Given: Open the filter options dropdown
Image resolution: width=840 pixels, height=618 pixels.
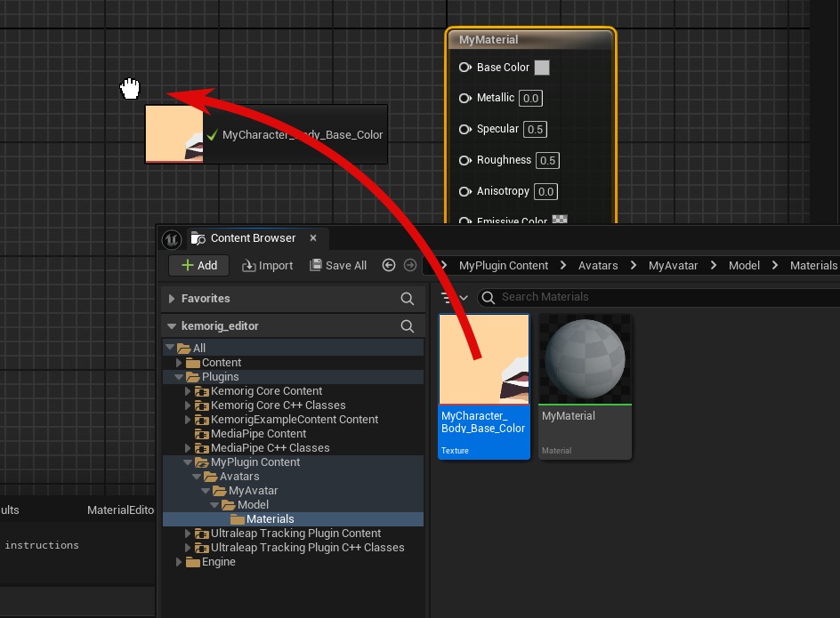Looking at the screenshot, I should pos(455,297).
